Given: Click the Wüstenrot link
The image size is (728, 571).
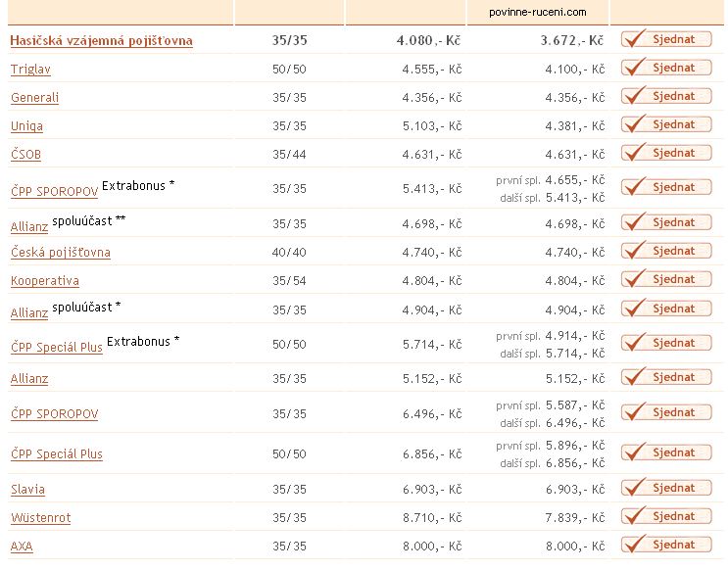Looking at the screenshot, I should (x=40, y=518).
